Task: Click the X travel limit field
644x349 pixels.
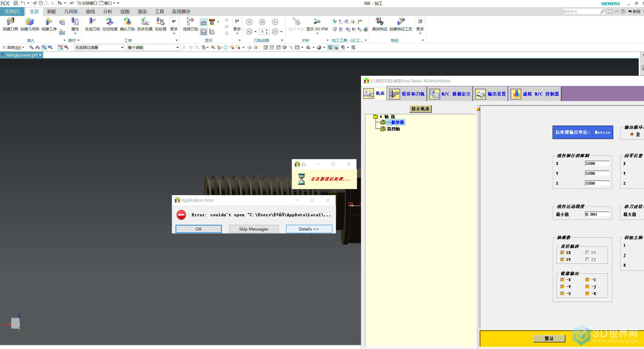Action: click(597, 163)
